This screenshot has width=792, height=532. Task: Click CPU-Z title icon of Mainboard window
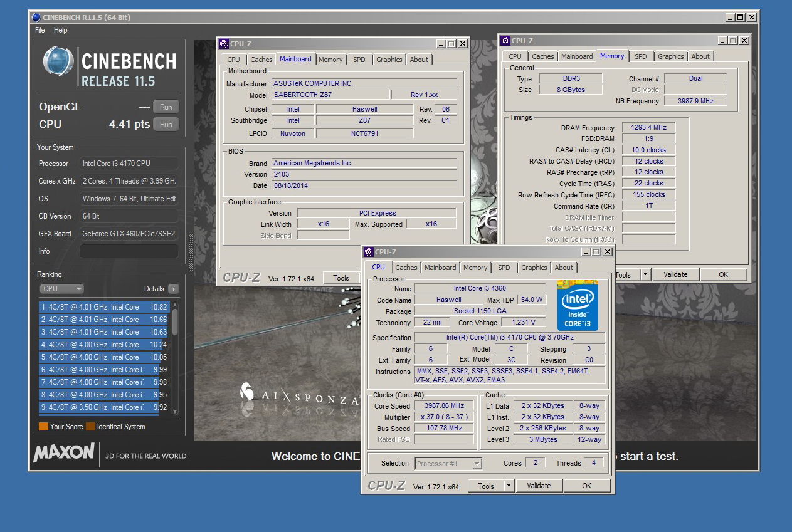pos(224,43)
